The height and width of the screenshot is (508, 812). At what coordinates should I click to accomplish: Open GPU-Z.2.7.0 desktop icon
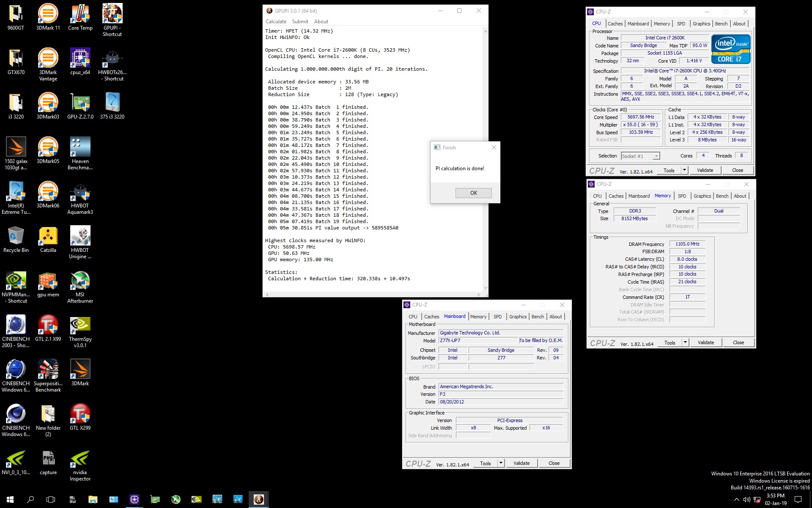pyautogui.click(x=80, y=106)
